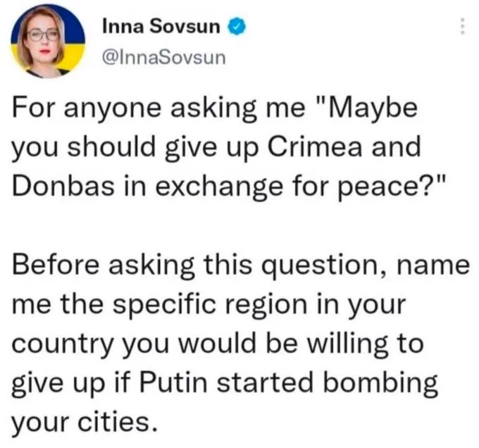Screen dimensions: 479x448
Task: Open the three-dot more options menu
Action: coord(463,26)
